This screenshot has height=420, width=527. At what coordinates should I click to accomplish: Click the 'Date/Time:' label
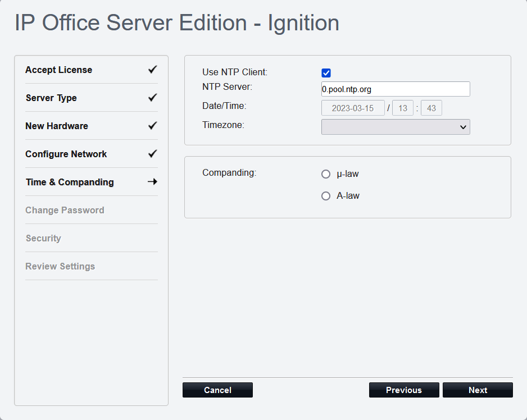pyautogui.click(x=224, y=106)
